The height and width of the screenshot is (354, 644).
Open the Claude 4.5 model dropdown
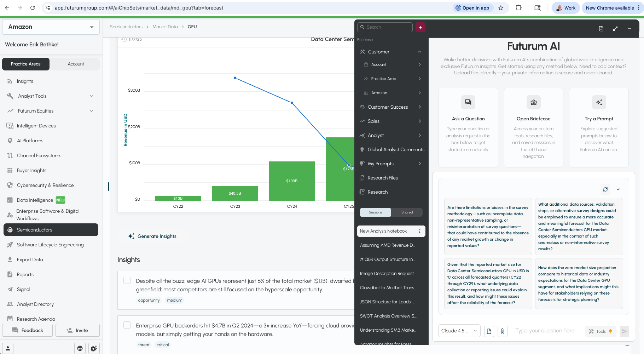point(459,331)
